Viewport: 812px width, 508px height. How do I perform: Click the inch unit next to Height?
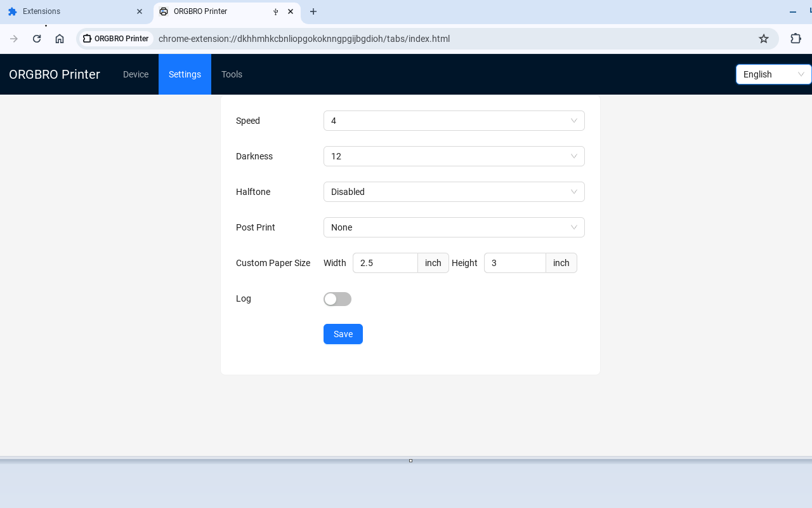coord(561,263)
